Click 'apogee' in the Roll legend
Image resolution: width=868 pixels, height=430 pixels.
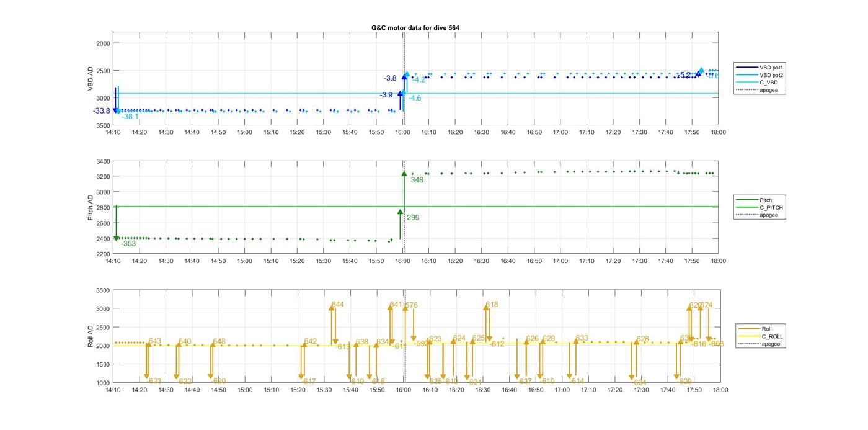pyautogui.click(x=771, y=344)
